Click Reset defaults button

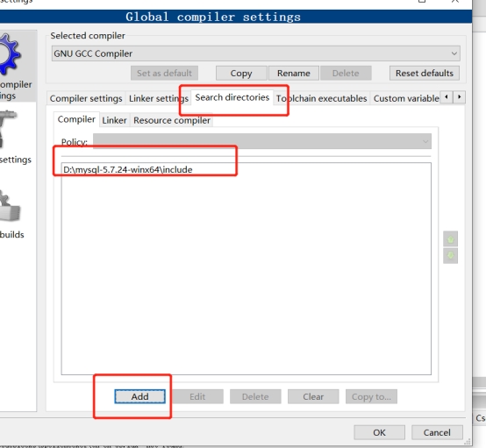tap(425, 73)
